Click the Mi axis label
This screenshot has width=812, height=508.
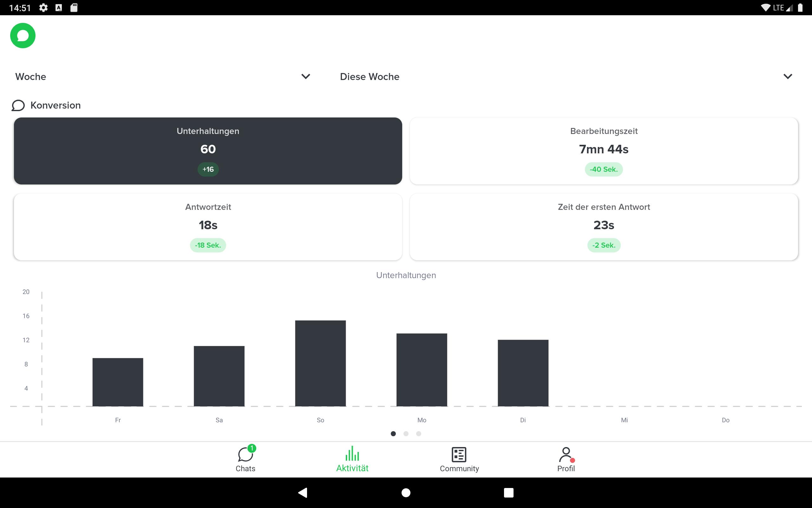point(625,420)
